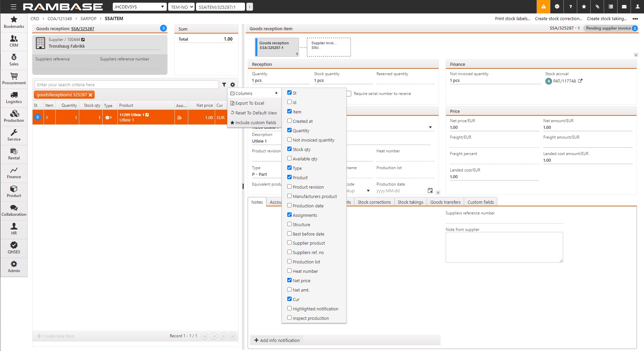Screen dimensions: 644x351
Task: Open the TEM-NO company dropdown
Action: (181, 7)
